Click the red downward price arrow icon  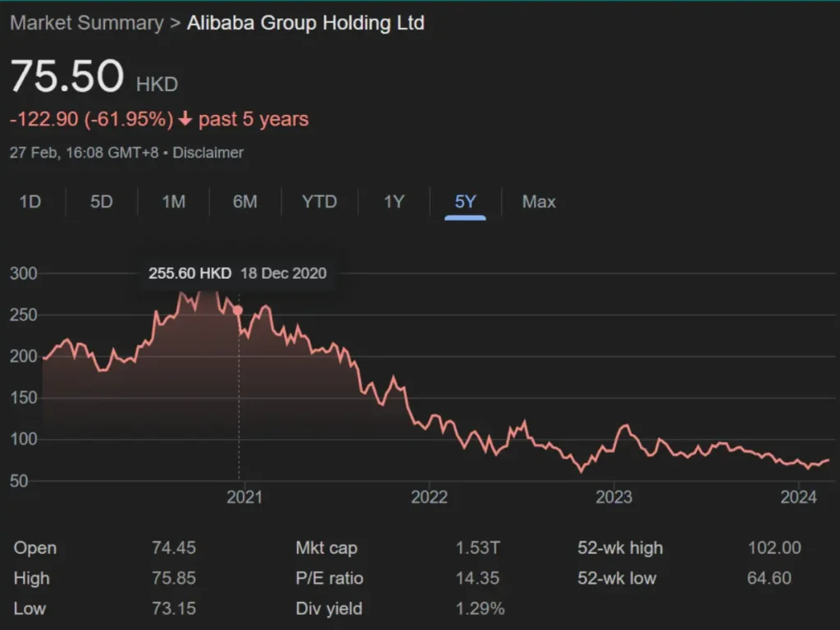pyautogui.click(x=186, y=120)
